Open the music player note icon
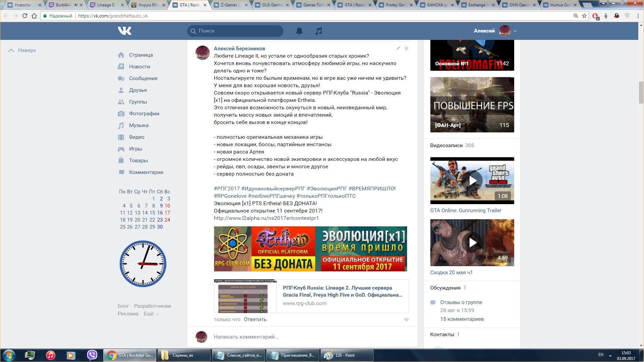Screen dimensions: 644x362 tap(319, 31)
